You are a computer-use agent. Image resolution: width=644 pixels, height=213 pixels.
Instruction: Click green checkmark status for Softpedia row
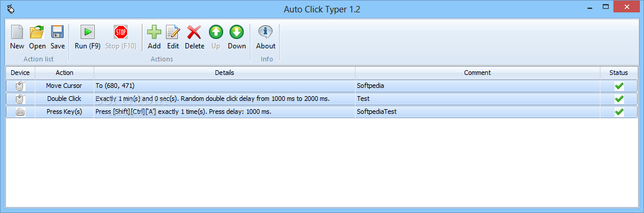[619, 86]
